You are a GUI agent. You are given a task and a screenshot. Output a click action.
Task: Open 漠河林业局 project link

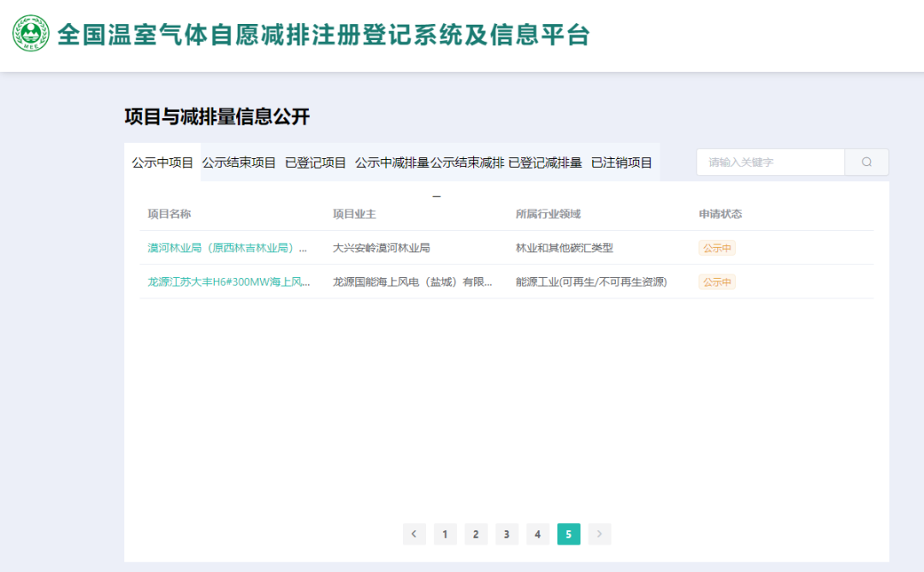pyautogui.click(x=228, y=248)
